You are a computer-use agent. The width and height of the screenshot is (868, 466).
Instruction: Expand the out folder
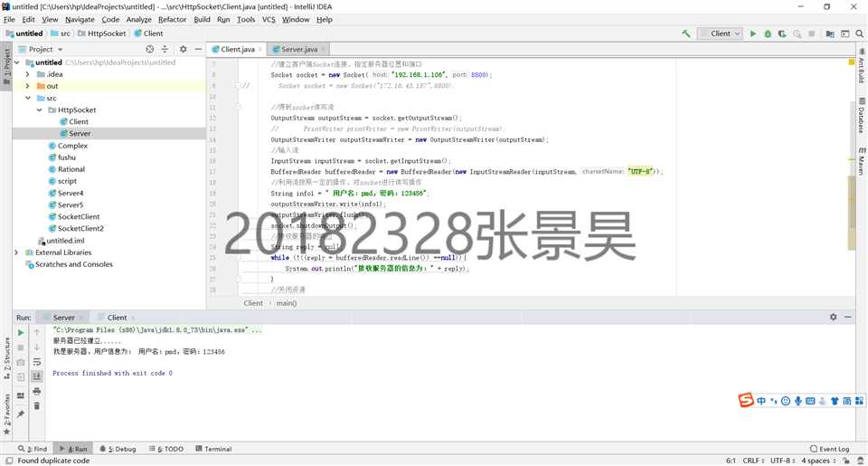28,86
